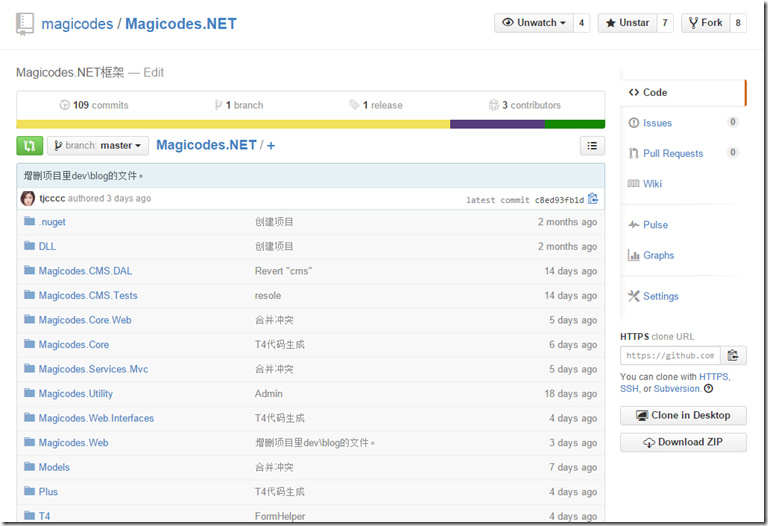
Task: Click the Graphs bar chart icon
Action: coord(633,255)
